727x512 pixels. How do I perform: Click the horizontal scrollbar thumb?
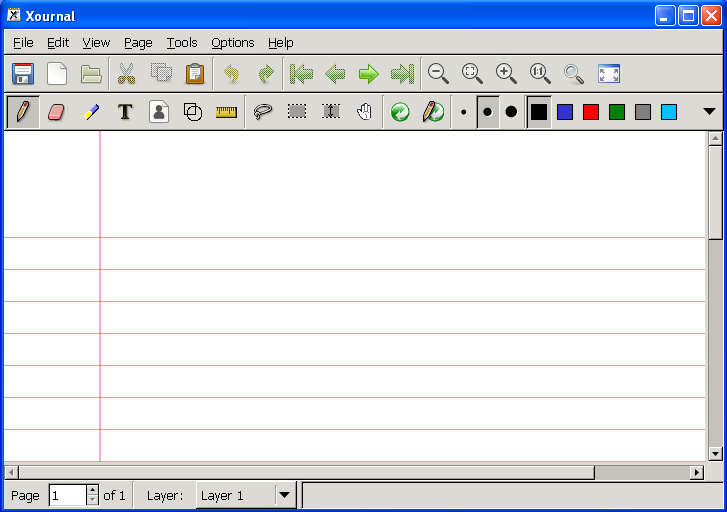[306, 473]
